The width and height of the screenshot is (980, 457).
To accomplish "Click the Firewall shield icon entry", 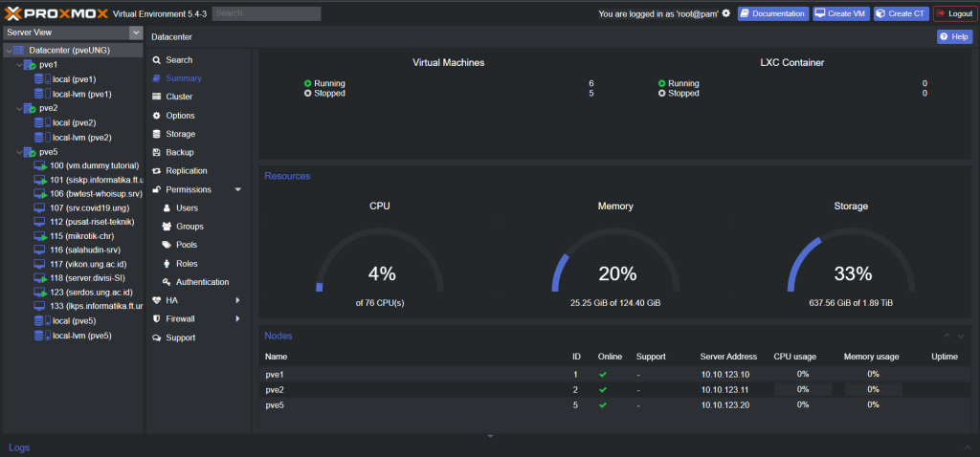I will coord(156,319).
